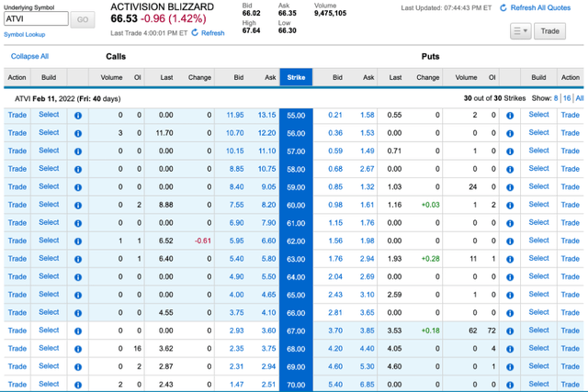
Task: Open call info icon for 55.00 strike
Action: pyautogui.click(x=78, y=116)
